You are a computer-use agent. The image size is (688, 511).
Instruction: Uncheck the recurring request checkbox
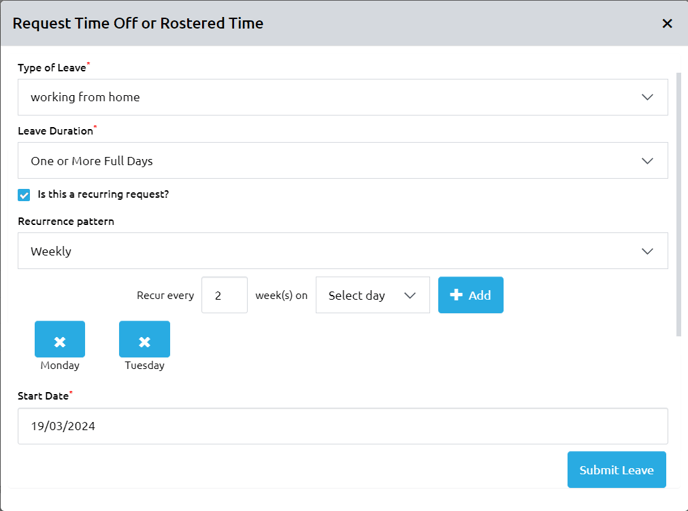(x=24, y=195)
